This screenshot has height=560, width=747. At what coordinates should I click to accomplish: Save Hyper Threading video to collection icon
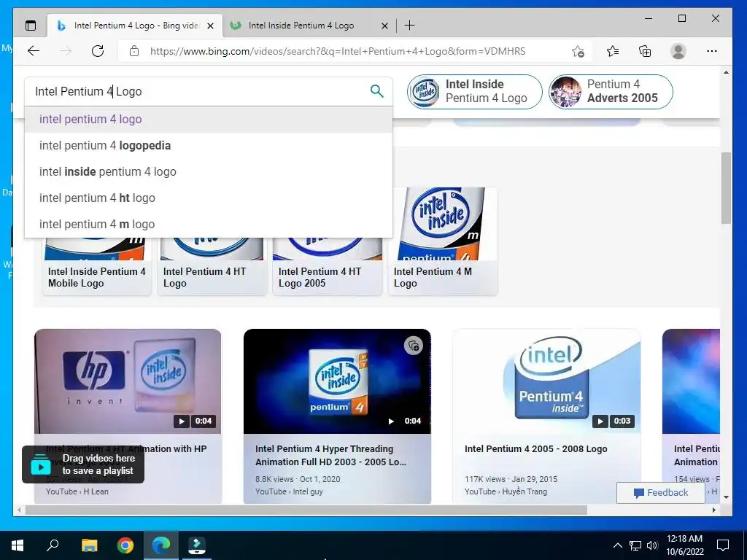click(414, 346)
